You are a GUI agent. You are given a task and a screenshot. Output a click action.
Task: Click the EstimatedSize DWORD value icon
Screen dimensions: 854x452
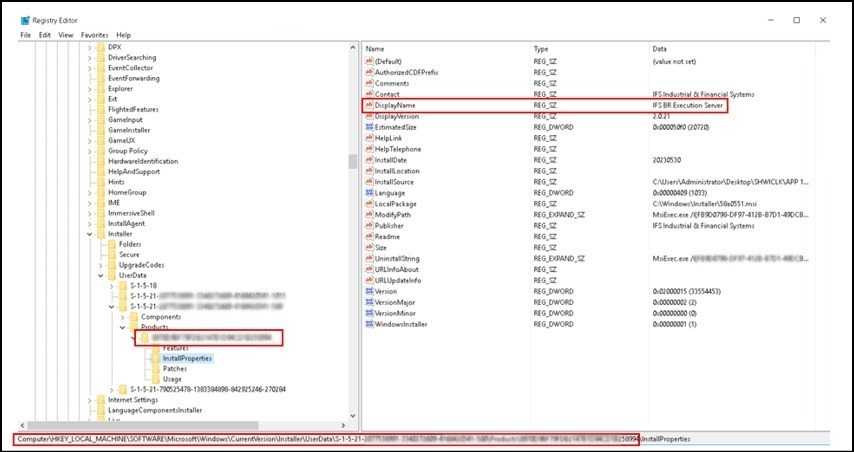click(x=368, y=127)
